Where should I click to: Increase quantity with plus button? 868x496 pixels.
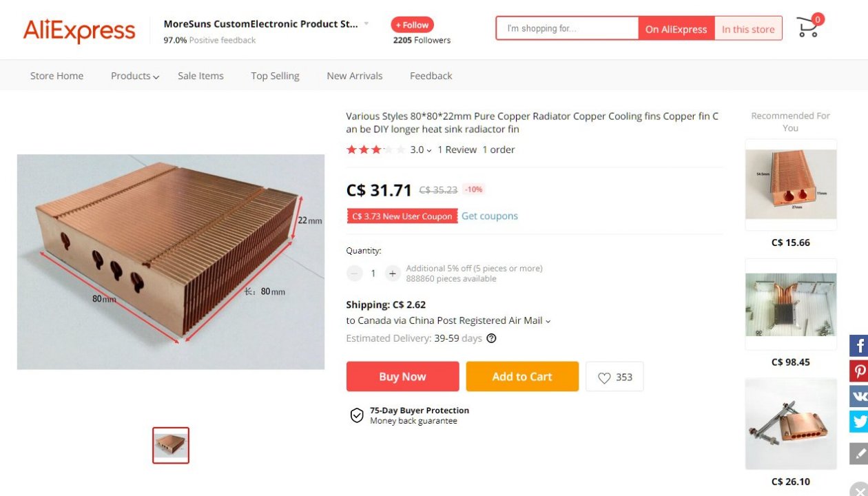[x=393, y=273]
